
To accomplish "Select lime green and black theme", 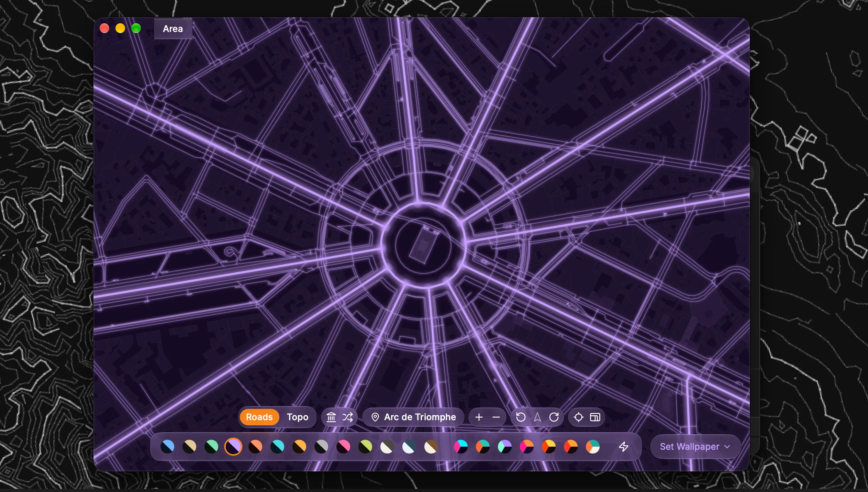I will coord(365,447).
